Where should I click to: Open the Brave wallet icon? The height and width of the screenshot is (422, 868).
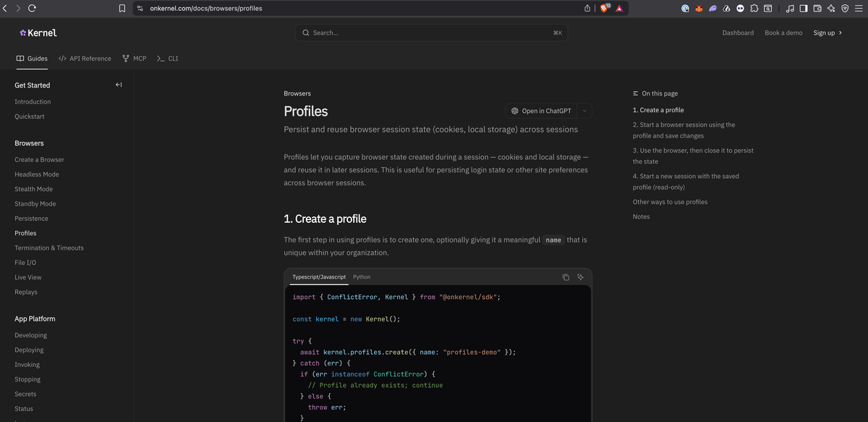click(x=817, y=9)
